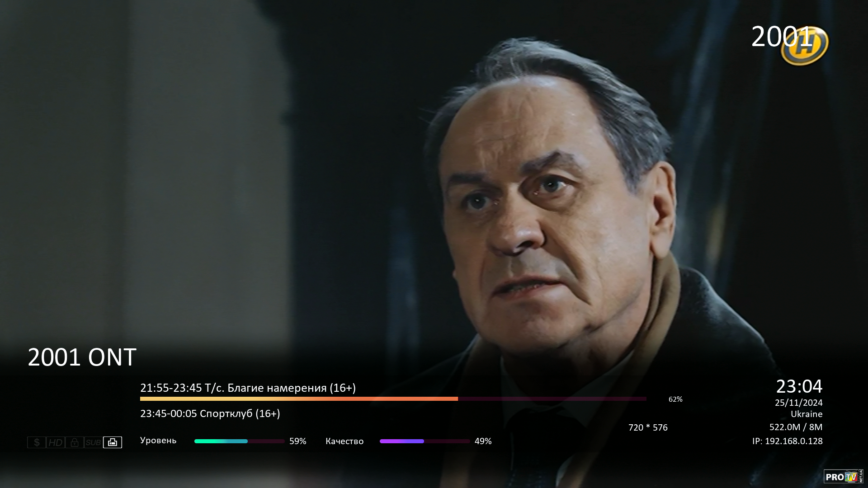
Task: Click the dollar sign scrambled-channel icon
Action: (x=37, y=442)
